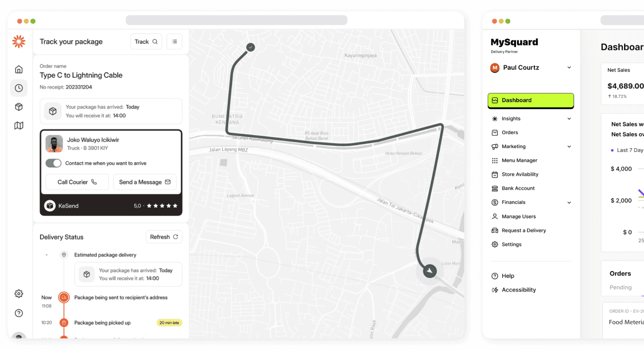Open the settings gear in tracking sidebar
Screen dimensions: 644x350
[19, 293]
